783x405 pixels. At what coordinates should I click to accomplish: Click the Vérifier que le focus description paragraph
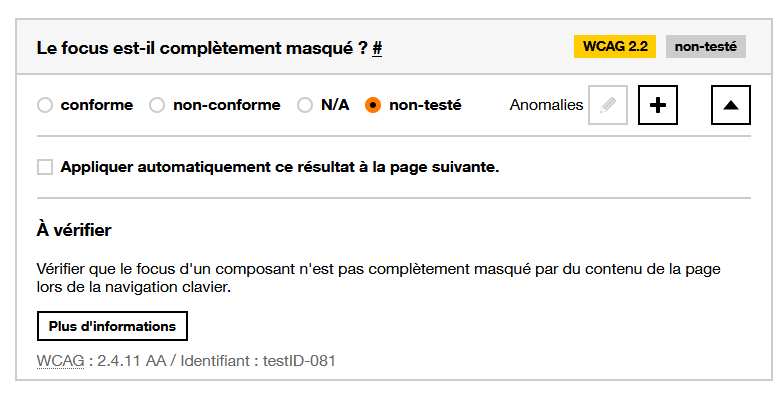point(378,279)
